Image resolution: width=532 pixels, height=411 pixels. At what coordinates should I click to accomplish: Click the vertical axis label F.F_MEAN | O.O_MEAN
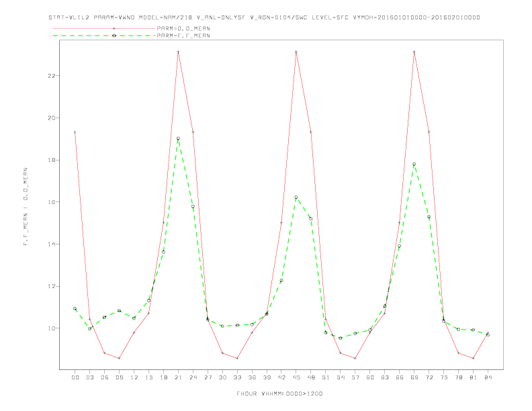(26, 207)
